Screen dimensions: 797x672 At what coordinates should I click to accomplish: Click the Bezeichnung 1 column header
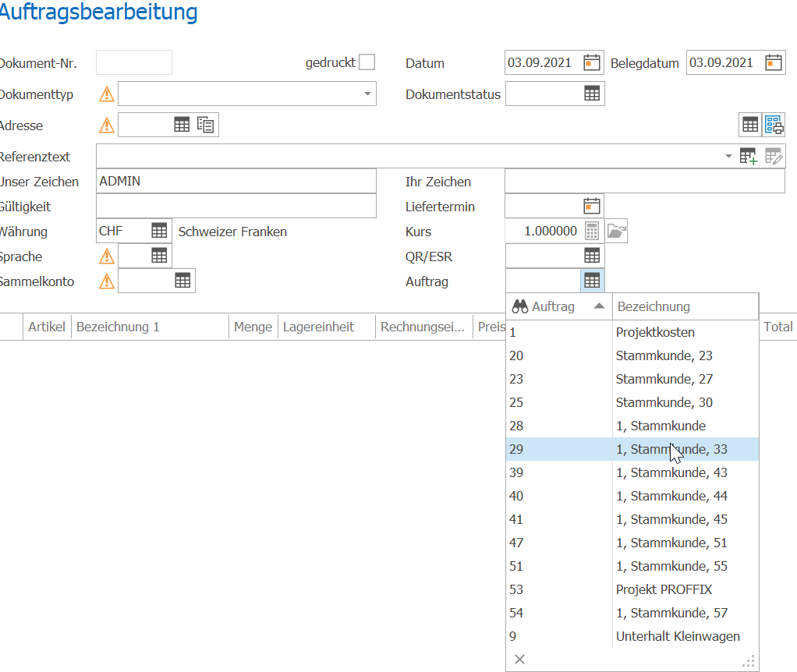click(x=150, y=327)
